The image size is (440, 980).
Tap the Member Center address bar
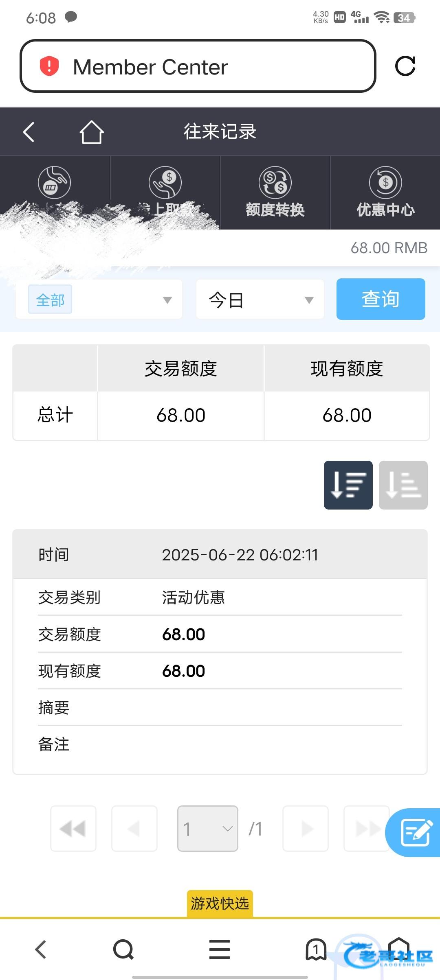(198, 66)
